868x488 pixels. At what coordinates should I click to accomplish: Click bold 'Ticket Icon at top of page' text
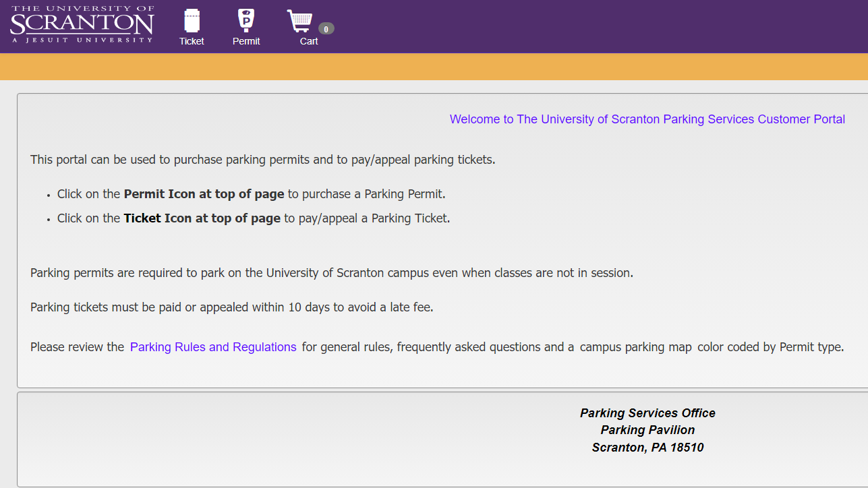click(202, 218)
